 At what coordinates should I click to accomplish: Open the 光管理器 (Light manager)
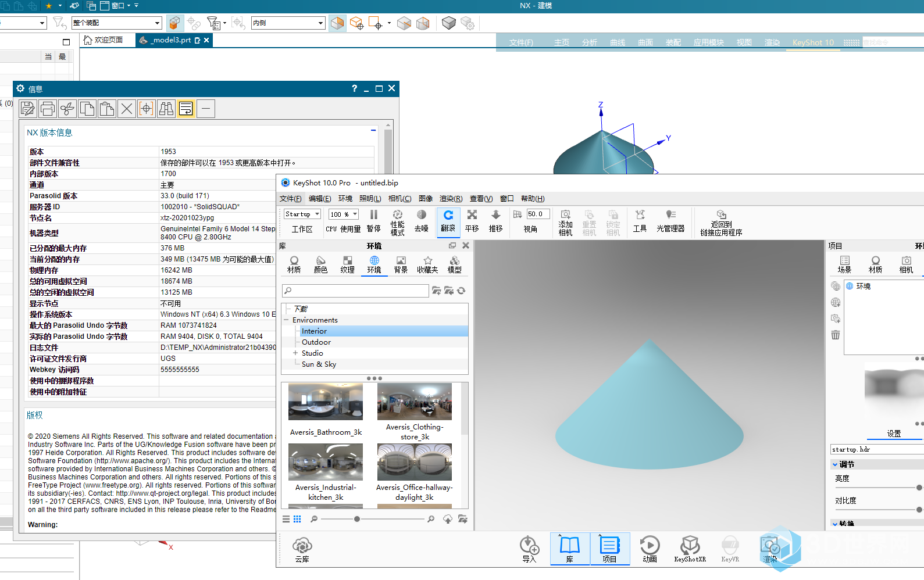coord(670,221)
